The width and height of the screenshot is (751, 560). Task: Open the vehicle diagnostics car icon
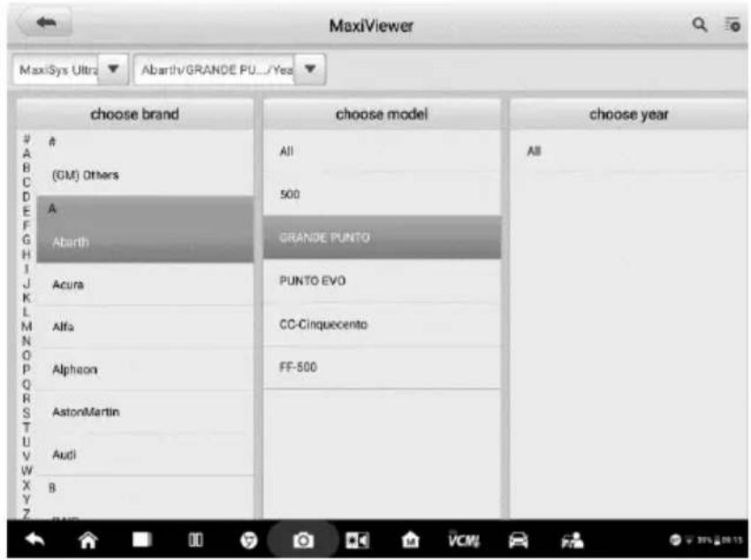pos(519,541)
